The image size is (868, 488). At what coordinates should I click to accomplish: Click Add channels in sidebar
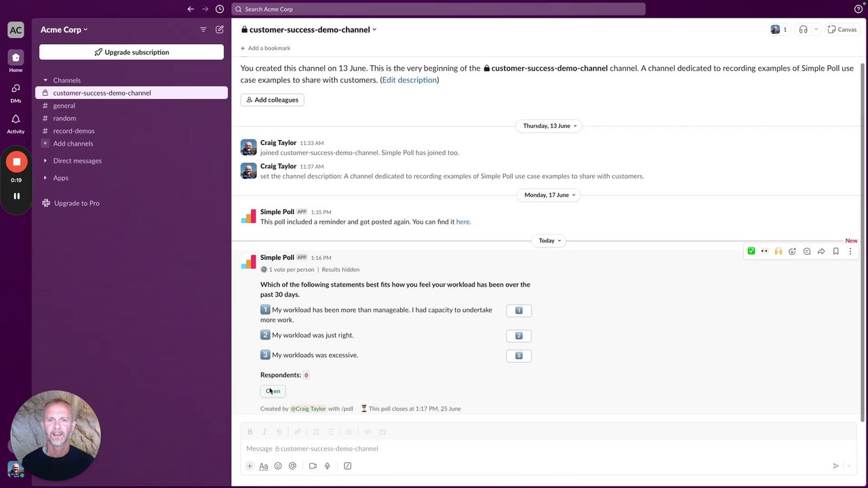pyautogui.click(x=132, y=144)
